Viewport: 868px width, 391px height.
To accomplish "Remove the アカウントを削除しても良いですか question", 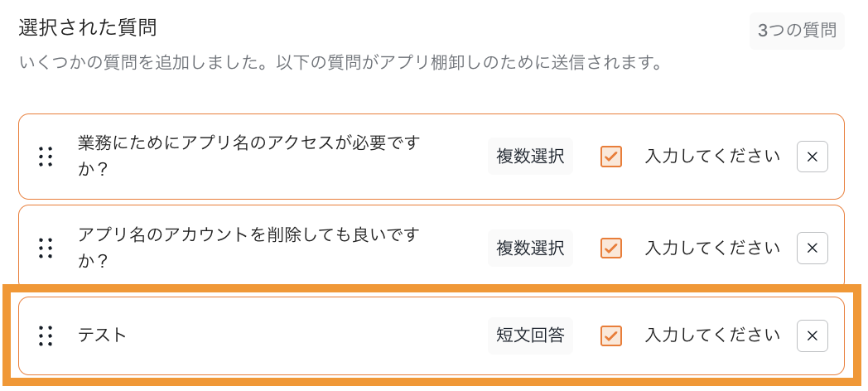I will [x=812, y=248].
